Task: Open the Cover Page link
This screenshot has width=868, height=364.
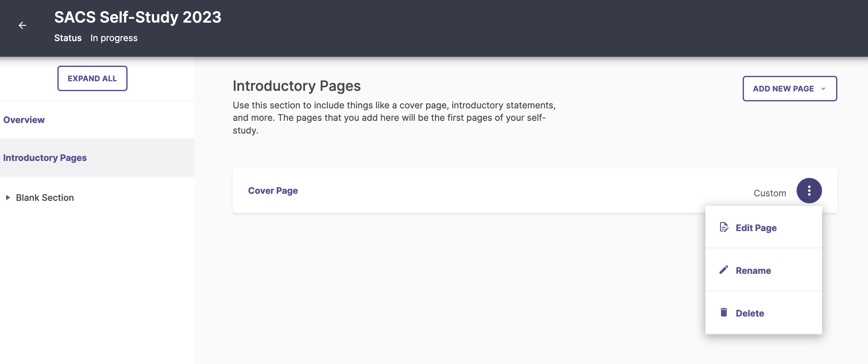Action: (x=273, y=191)
